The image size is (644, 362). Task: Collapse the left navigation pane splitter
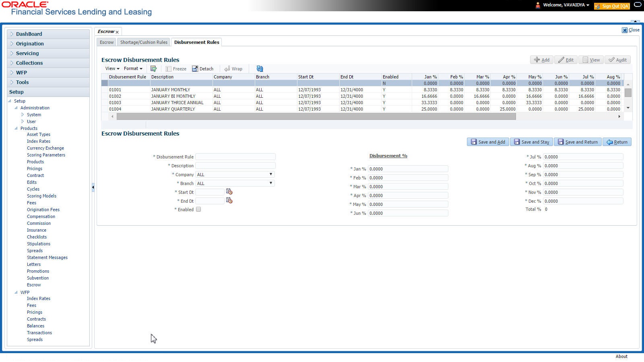[93, 187]
